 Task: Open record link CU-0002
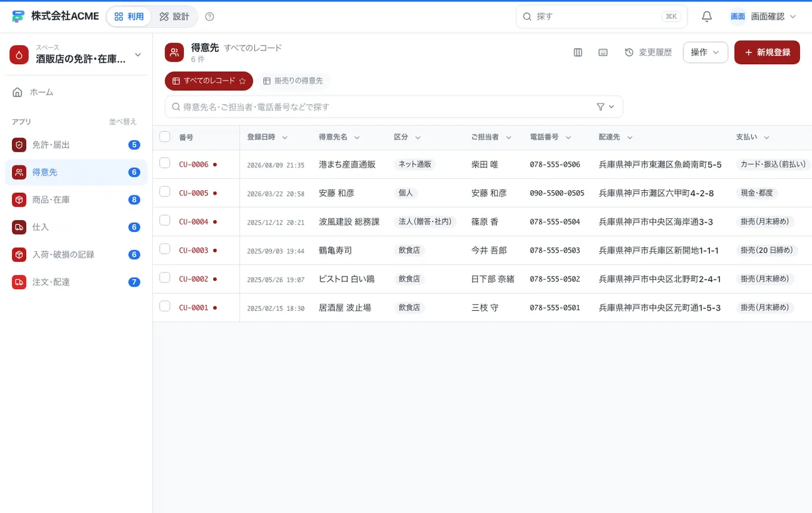(x=193, y=279)
